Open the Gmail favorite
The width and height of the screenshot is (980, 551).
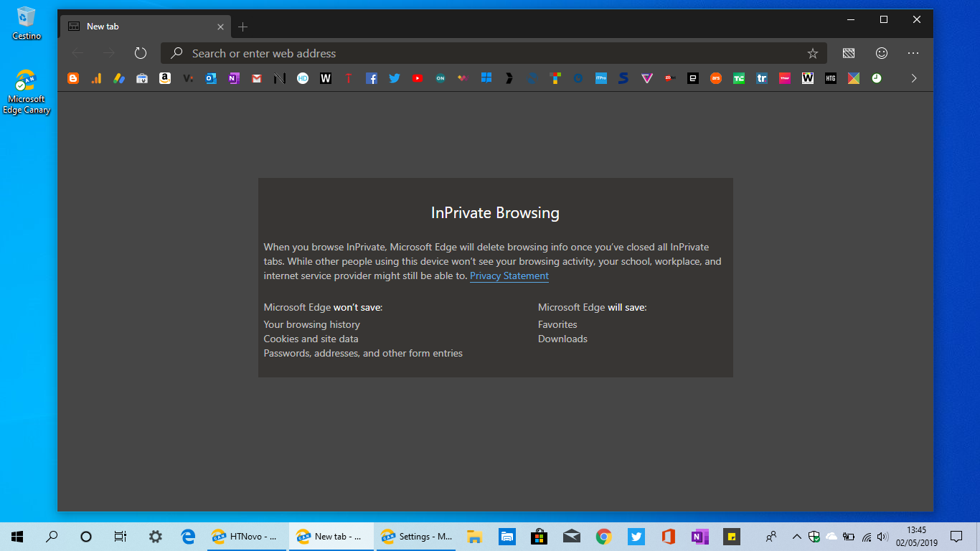(x=256, y=78)
